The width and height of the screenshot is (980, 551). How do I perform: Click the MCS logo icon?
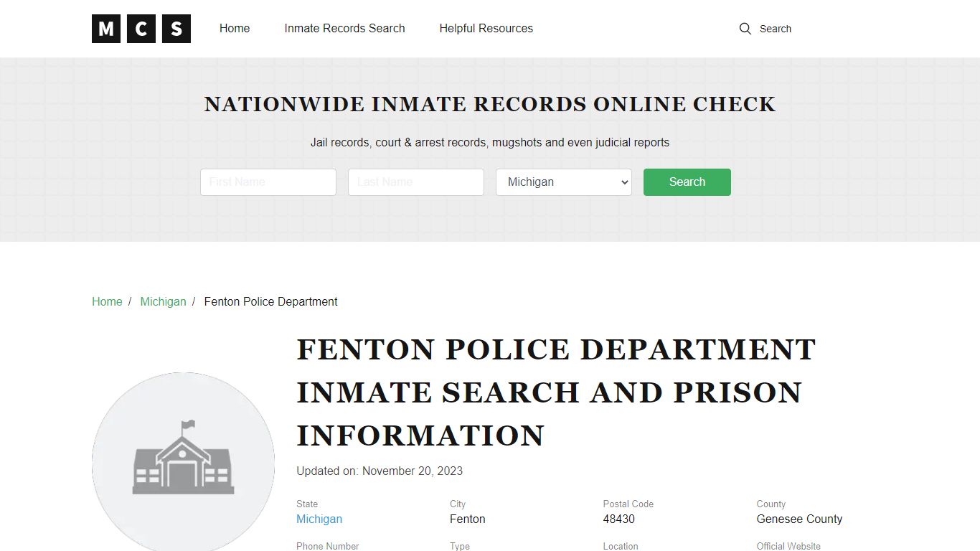[x=141, y=29]
